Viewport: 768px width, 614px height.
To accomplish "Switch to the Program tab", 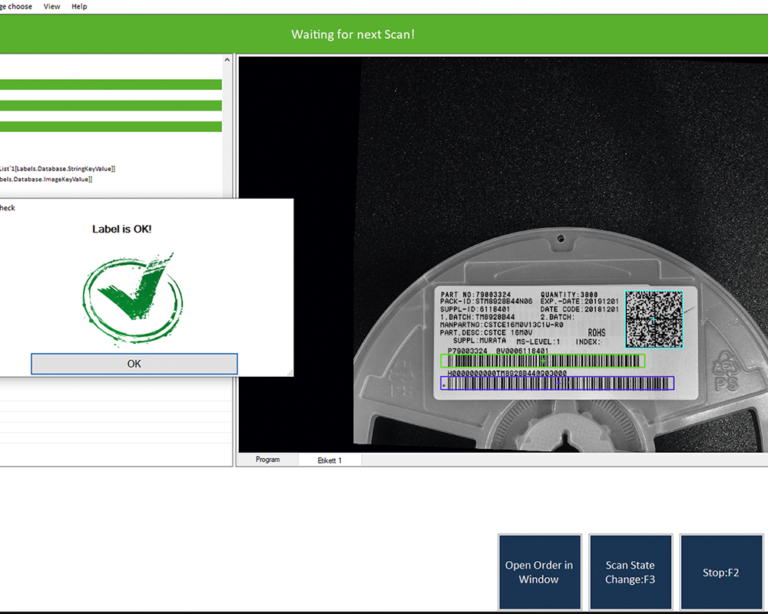I will click(x=267, y=460).
